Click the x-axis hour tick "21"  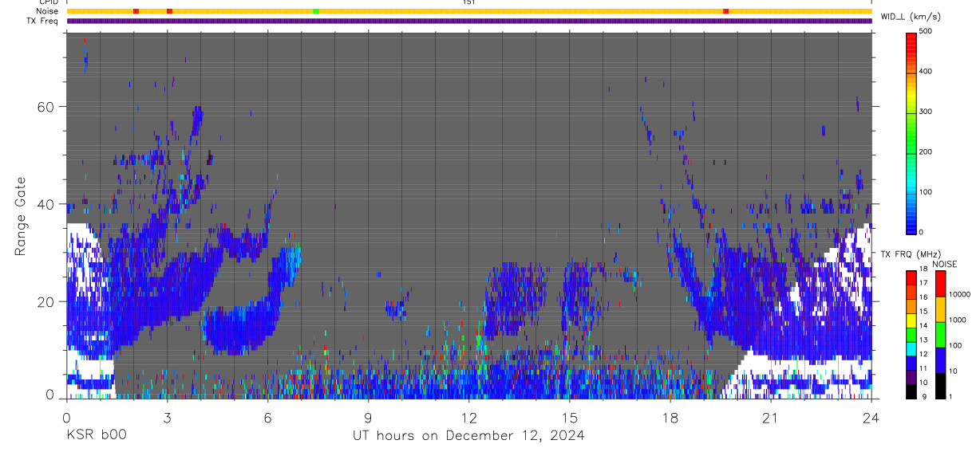[x=771, y=418]
